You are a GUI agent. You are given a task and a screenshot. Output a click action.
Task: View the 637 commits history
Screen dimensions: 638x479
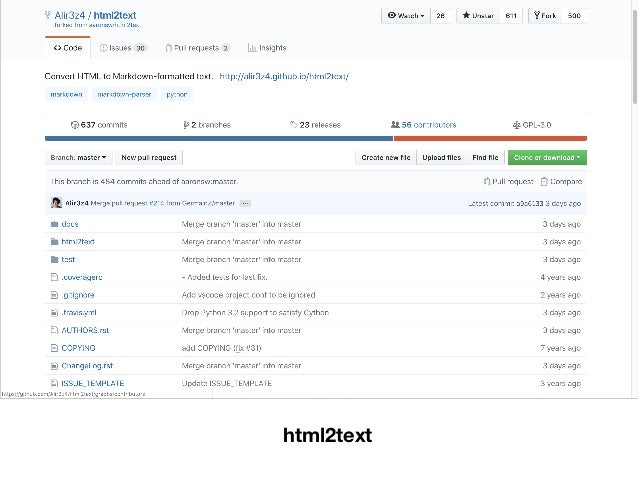pos(99,125)
